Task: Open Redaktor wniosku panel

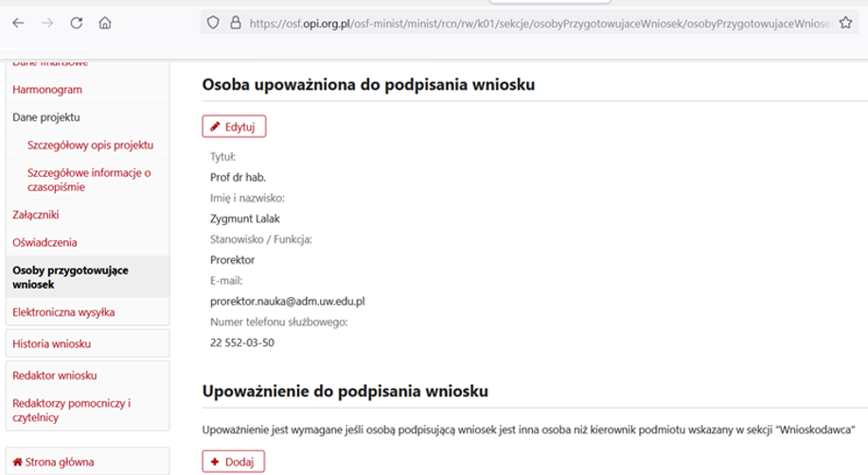Action: point(54,376)
